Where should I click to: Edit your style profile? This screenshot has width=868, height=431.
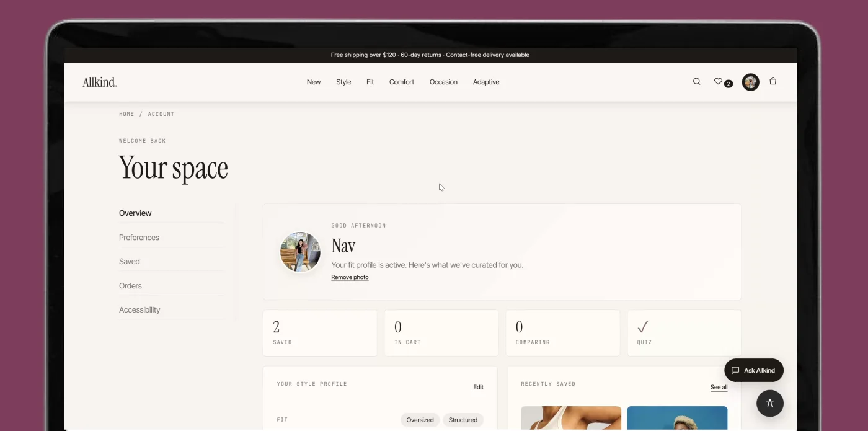click(x=478, y=387)
